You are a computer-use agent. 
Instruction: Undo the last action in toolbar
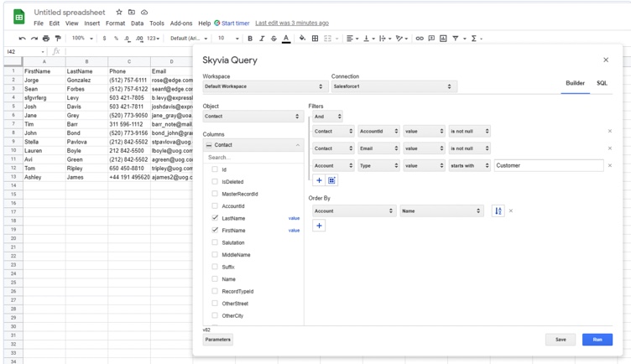coord(22,39)
